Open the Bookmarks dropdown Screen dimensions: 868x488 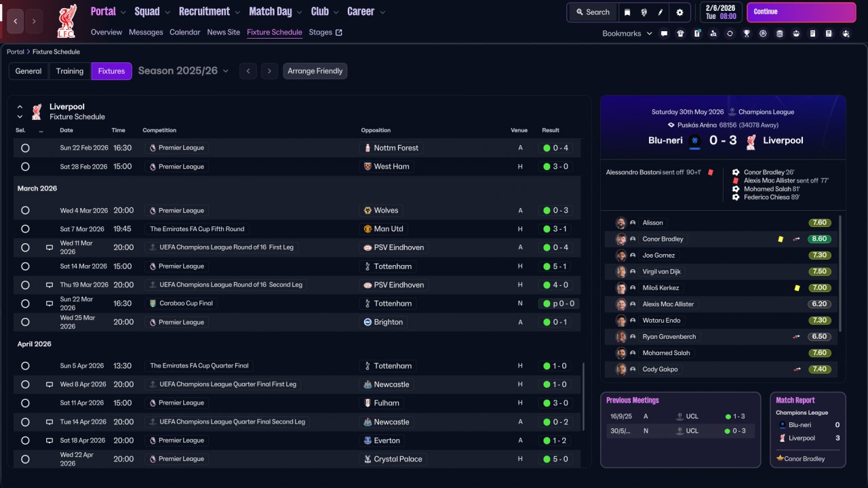(627, 33)
